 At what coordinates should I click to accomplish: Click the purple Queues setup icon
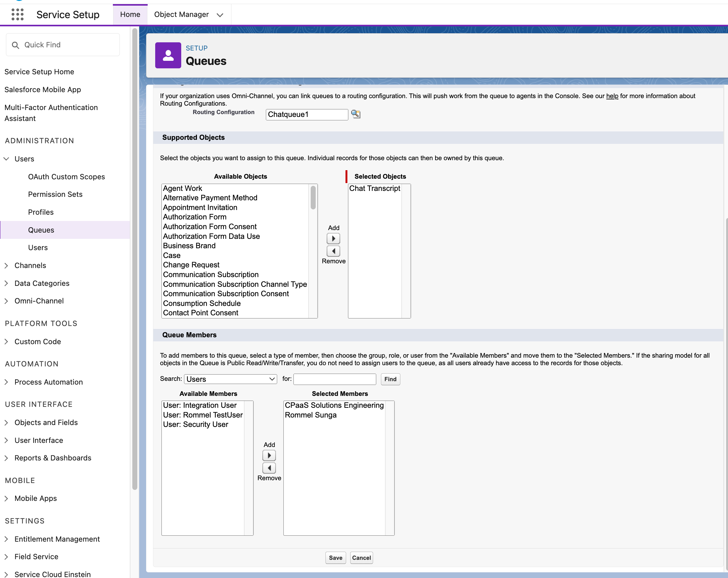[x=168, y=55]
